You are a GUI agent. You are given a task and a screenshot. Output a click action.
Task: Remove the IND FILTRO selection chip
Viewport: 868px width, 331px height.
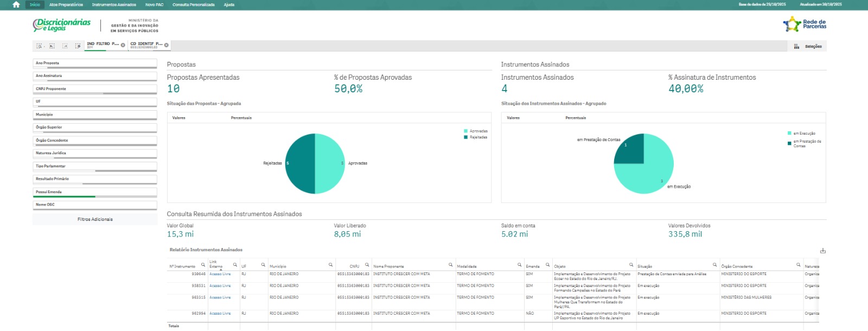pos(123,45)
